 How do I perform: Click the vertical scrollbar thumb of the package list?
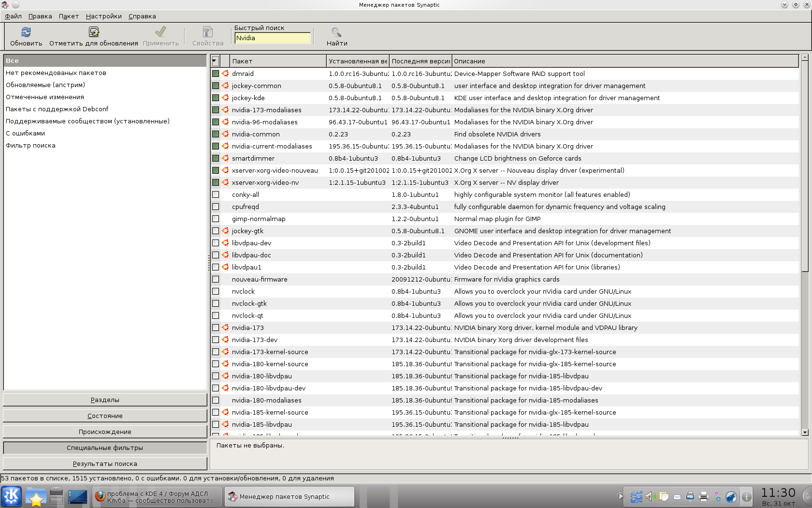805,166
